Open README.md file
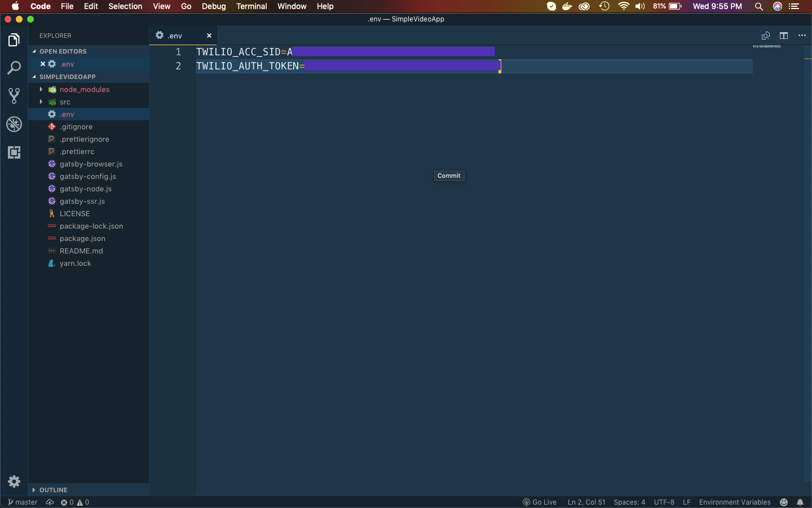Viewport: 812px width, 508px height. pos(89,251)
